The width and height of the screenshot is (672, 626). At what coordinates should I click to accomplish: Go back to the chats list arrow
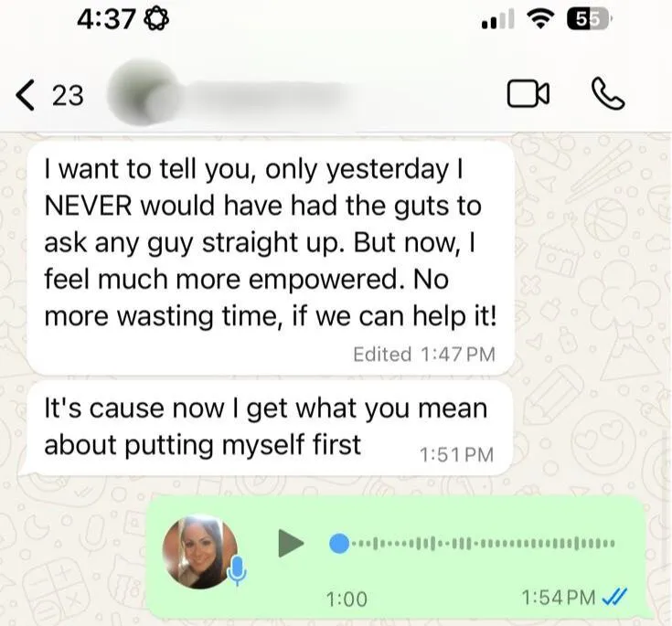pyautogui.click(x=25, y=95)
